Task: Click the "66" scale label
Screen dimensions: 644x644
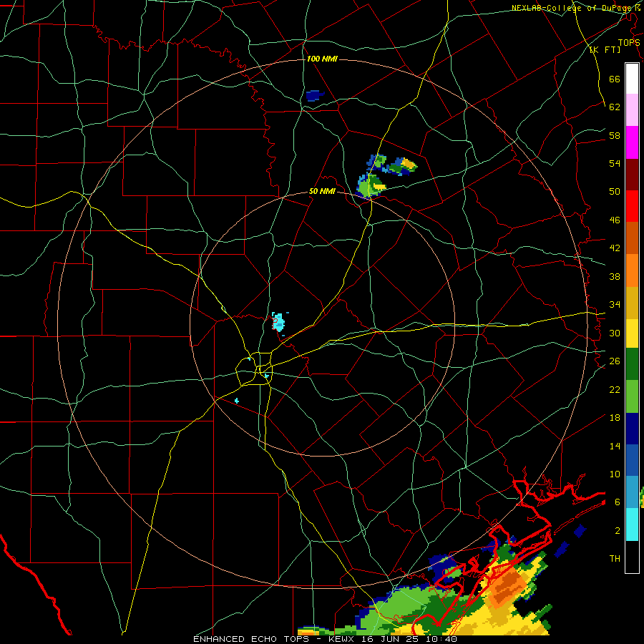Action: coord(615,79)
